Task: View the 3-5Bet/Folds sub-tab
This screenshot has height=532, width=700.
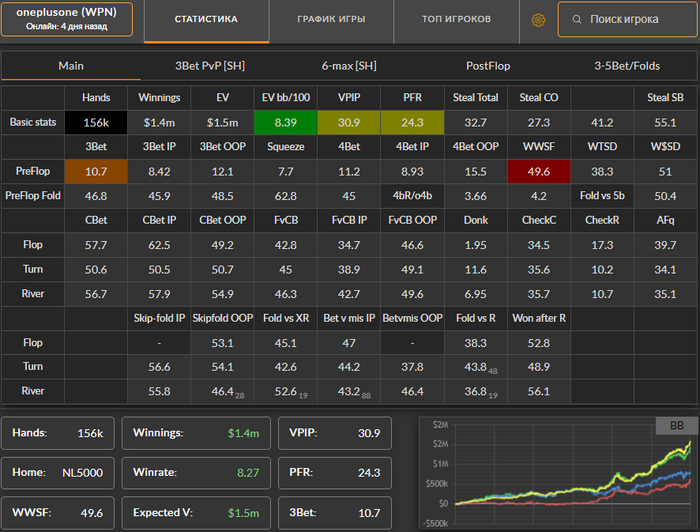Action: point(627,66)
